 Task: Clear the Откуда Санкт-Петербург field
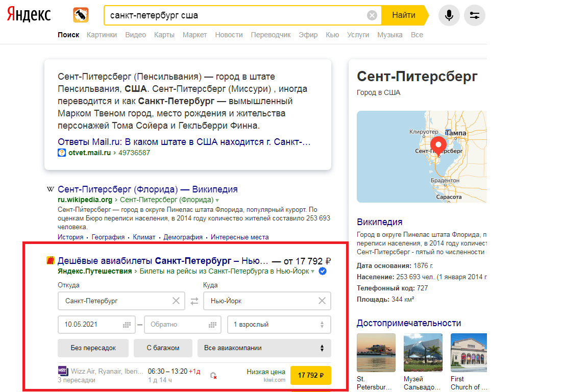click(176, 301)
